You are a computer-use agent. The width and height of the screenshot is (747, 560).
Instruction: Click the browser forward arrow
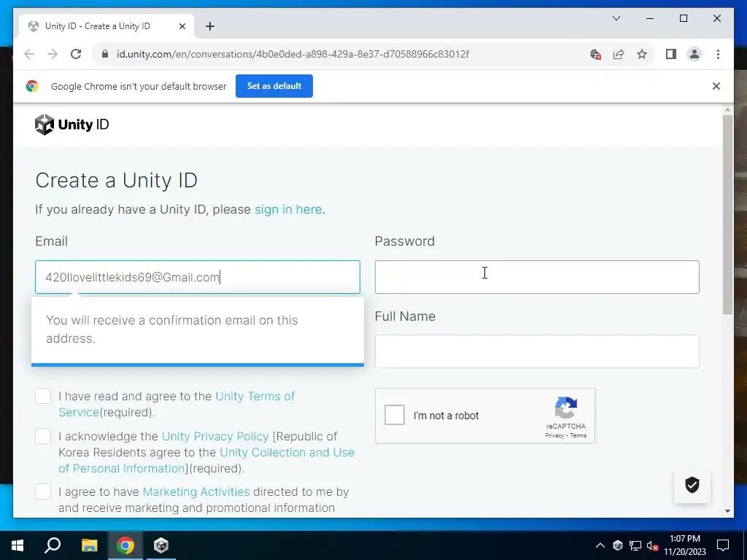coord(53,54)
